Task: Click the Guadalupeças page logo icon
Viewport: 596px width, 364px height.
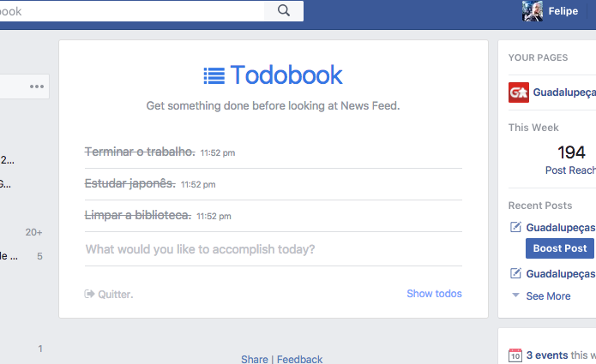Action: 519,92
